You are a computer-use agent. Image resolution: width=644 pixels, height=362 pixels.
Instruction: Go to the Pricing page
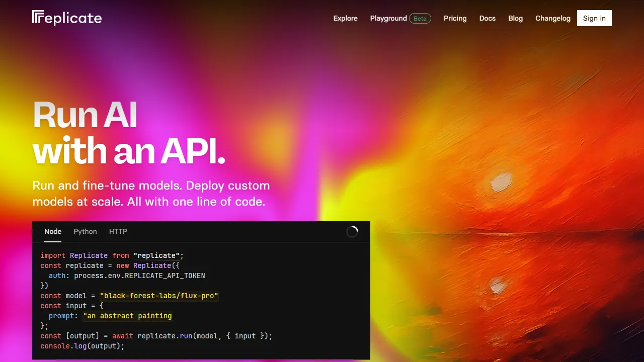[x=455, y=18]
